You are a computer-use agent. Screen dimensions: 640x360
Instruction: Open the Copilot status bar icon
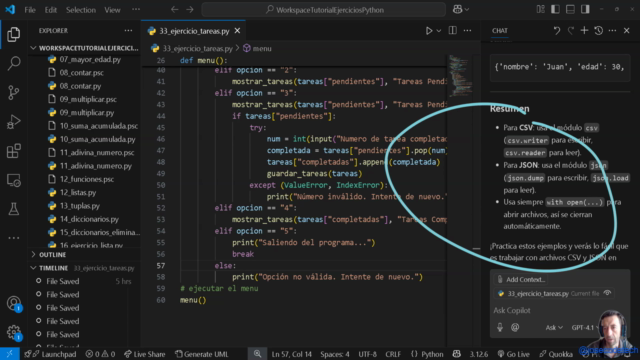(x=456, y=354)
